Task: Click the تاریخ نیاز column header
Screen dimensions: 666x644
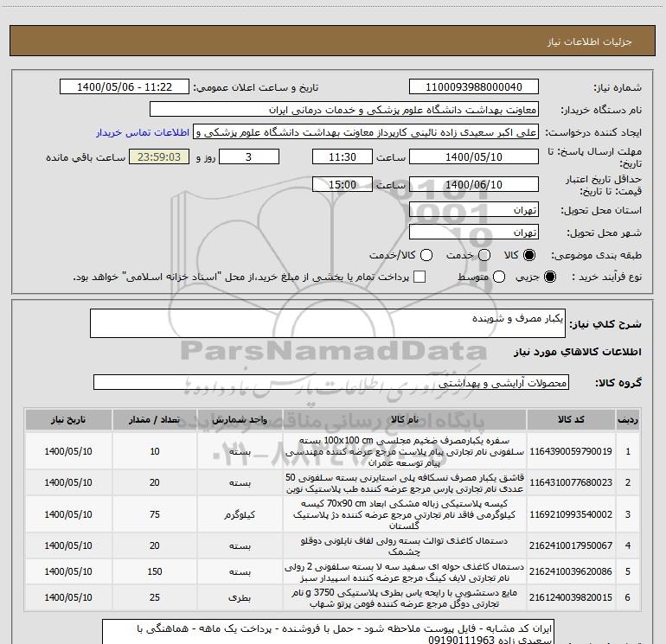Action: point(68,420)
